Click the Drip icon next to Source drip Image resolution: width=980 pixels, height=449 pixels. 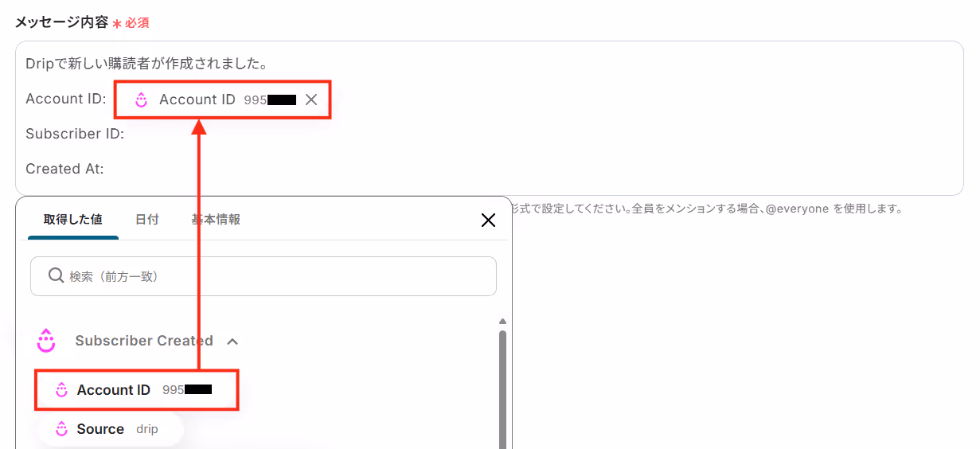pyautogui.click(x=61, y=429)
